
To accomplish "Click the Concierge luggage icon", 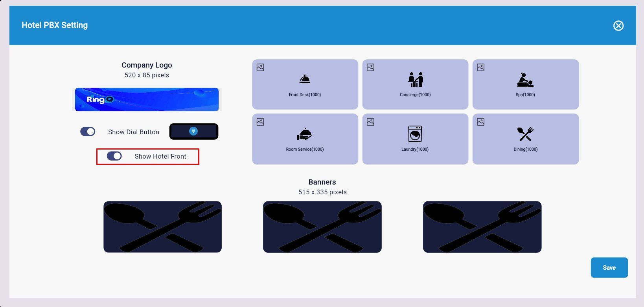I will tap(415, 80).
